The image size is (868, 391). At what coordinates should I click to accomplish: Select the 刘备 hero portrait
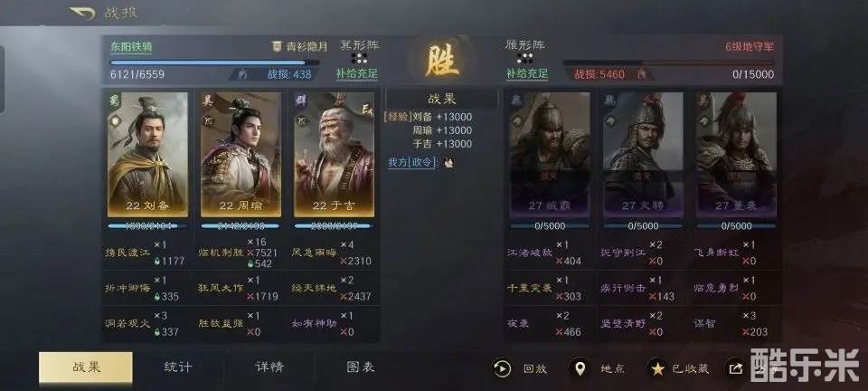[x=147, y=154]
